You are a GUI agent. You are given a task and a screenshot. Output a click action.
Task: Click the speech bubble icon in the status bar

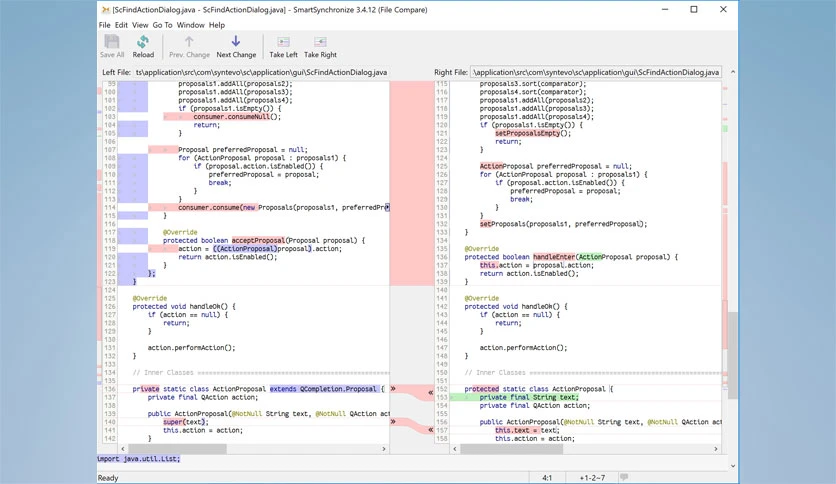pyautogui.click(x=624, y=477)
